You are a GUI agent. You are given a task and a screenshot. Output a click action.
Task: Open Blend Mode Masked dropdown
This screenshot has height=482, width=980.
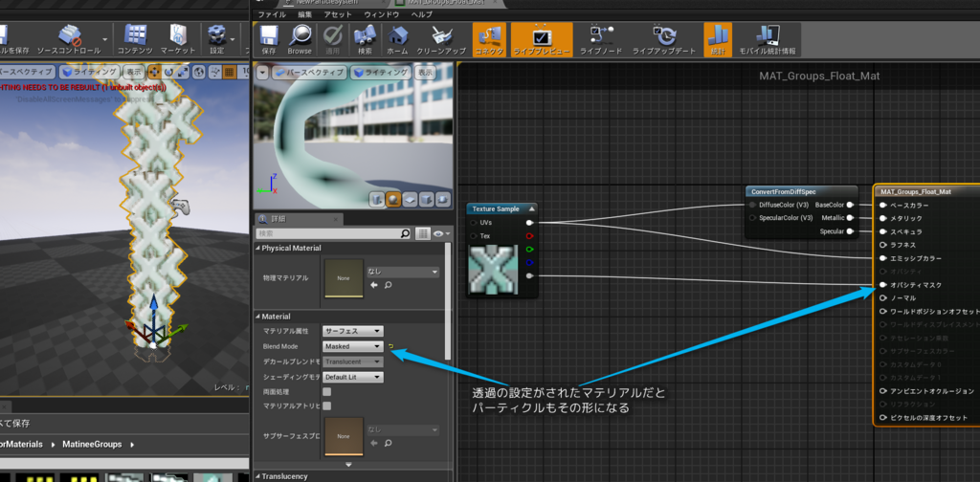click(x=353, y=346)
